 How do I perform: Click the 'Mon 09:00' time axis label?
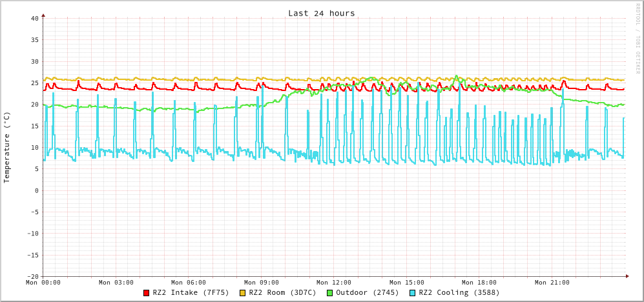(261, 283)
